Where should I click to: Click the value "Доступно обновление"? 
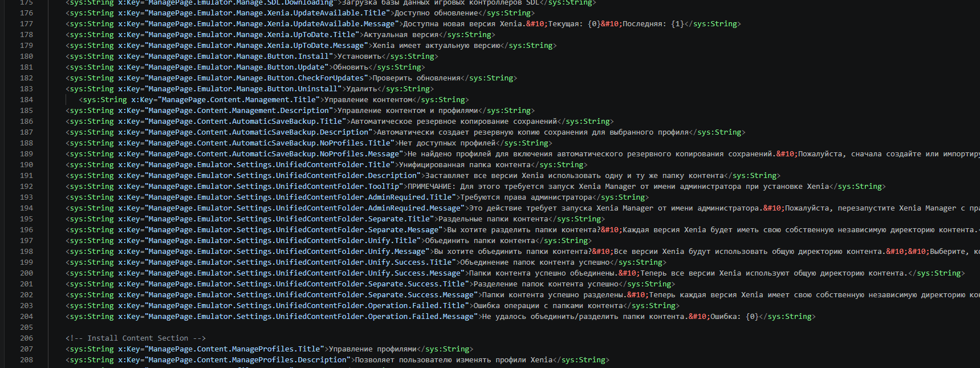(x=436, y=13)
